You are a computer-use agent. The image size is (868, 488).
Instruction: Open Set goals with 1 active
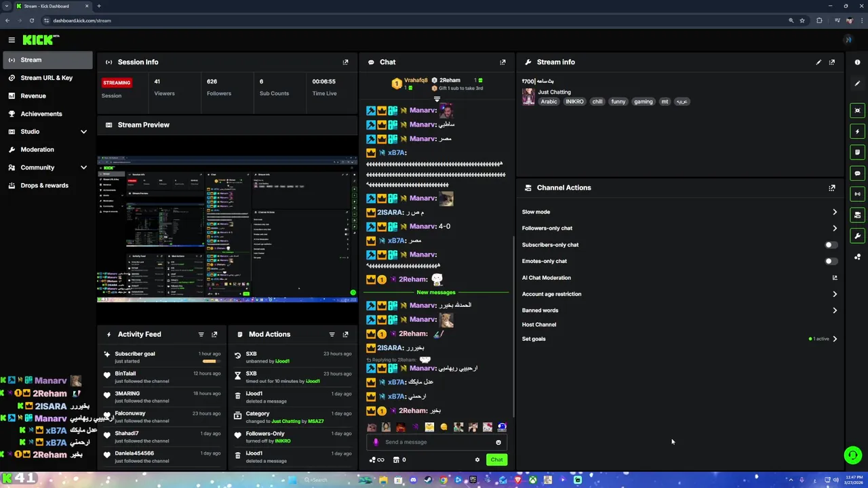[x=679, y=339]
